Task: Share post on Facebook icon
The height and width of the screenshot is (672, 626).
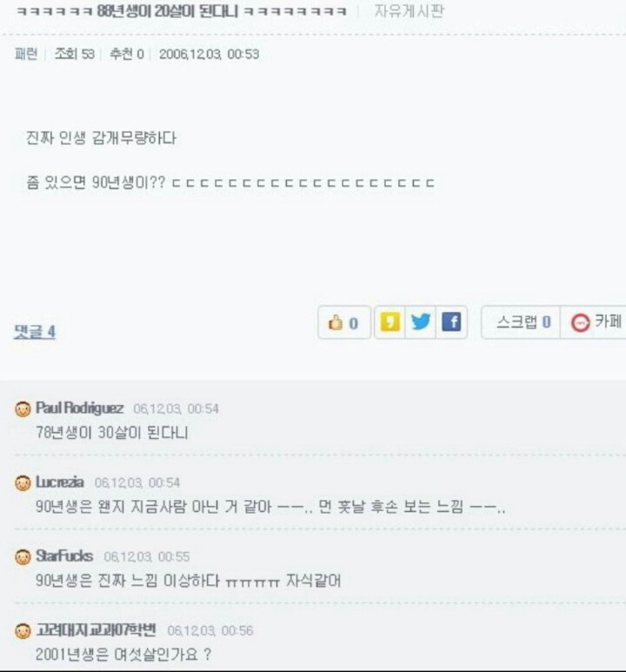Action: tap(451, 322)
